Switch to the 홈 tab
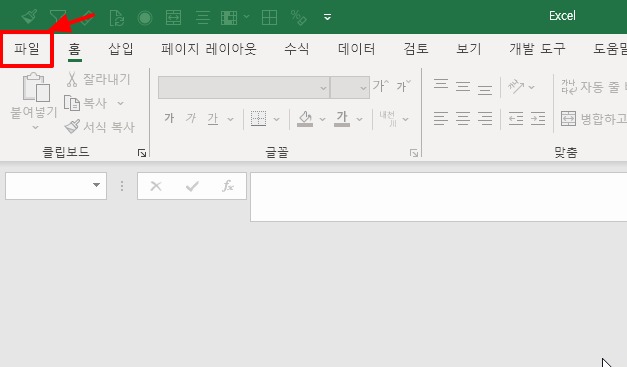 74,49
